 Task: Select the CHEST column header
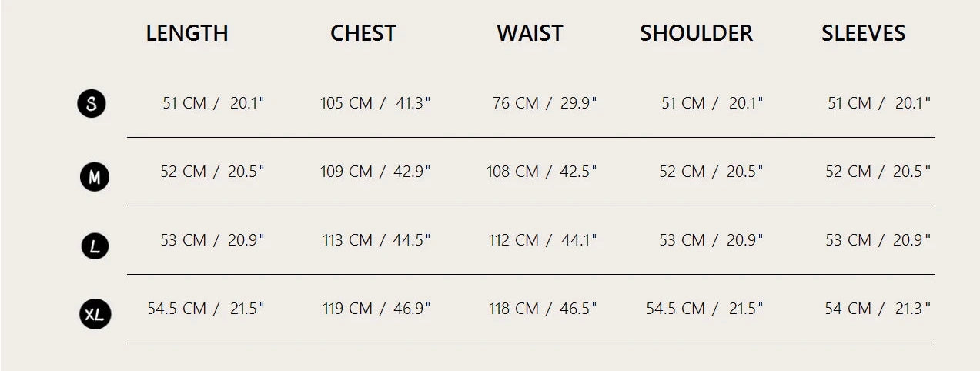[x=363, y=33]
